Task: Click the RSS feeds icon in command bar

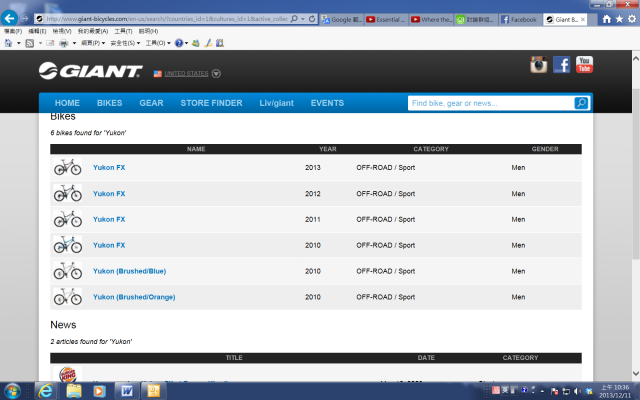Action: point(29,43)
